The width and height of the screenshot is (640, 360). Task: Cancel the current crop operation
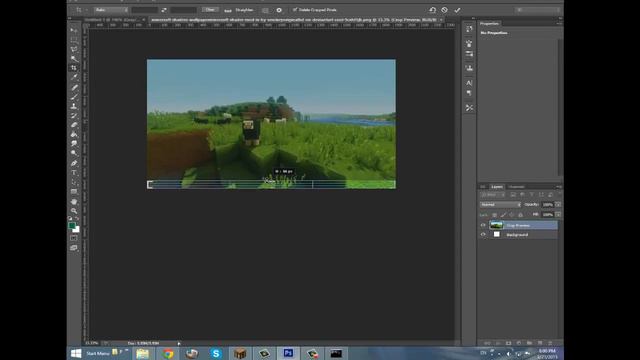click(444, 10)
